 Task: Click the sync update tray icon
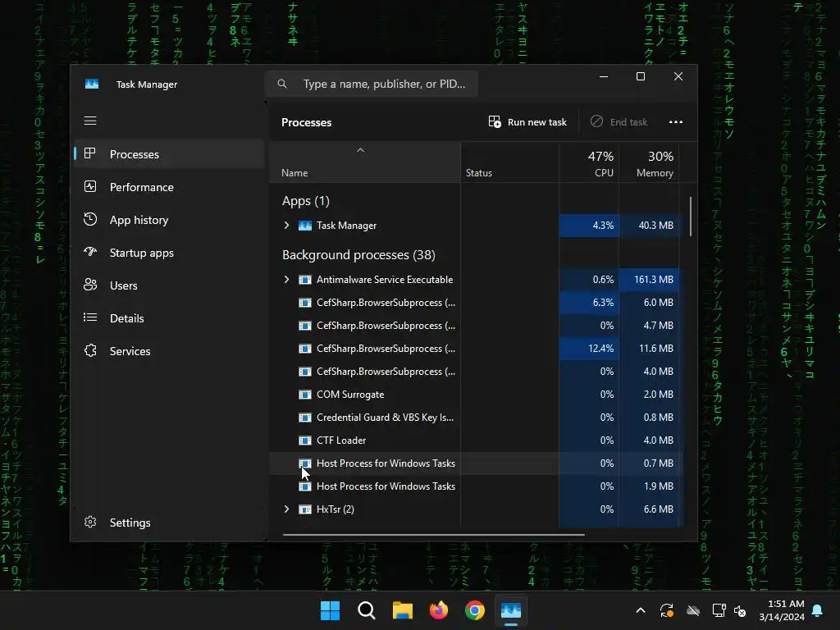pyautogui.click(x=666, y=610)
